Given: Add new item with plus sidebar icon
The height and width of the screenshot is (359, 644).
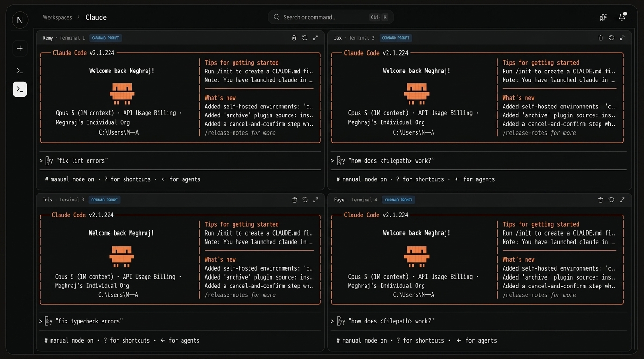Looking at the screenshot, I should (20, 49).
